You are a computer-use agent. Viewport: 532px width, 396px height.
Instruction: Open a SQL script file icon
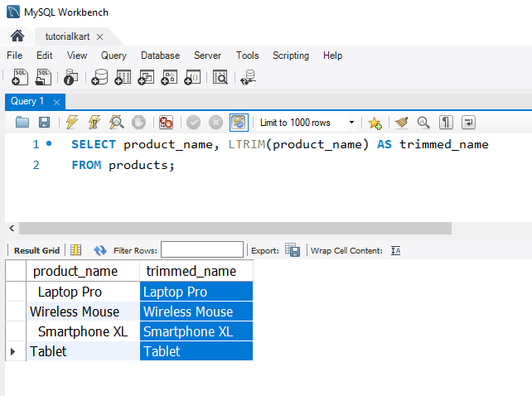pos(43,77)
